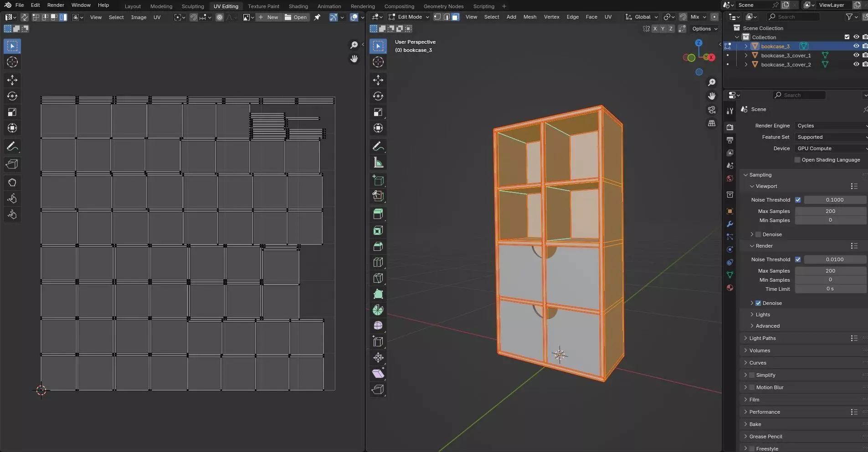
Task: Select the Bevel tool
Action: (x=378, y=246)
